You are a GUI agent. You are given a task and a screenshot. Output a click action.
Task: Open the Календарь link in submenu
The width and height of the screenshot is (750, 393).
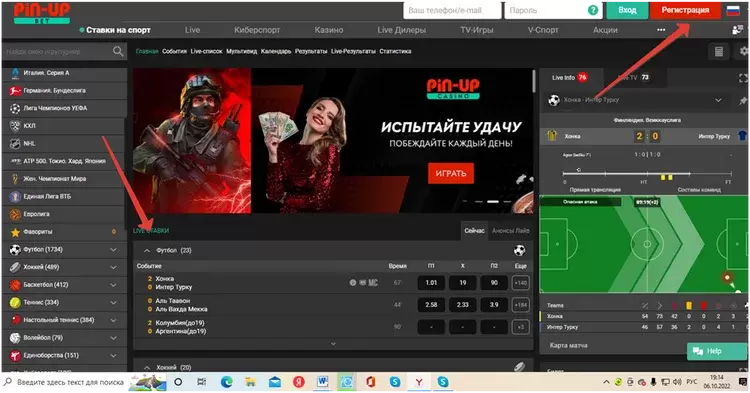(276, 51)
